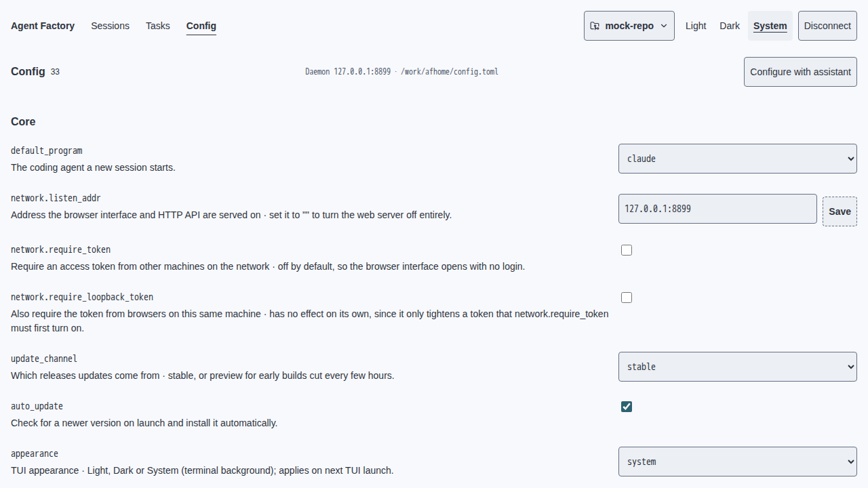The image size is (868, 488).
Task: Switch theme to Dark
Action: 730,26
